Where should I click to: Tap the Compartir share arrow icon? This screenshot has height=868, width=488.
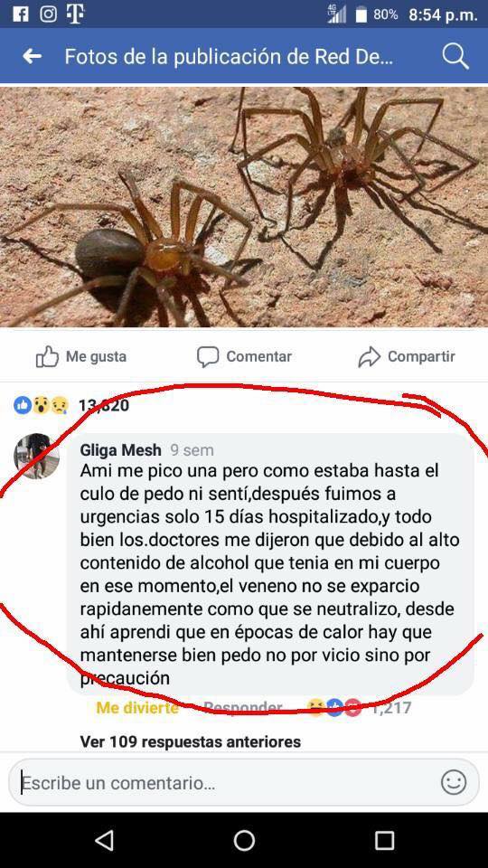pyautogui.click(x=369, y=357)
